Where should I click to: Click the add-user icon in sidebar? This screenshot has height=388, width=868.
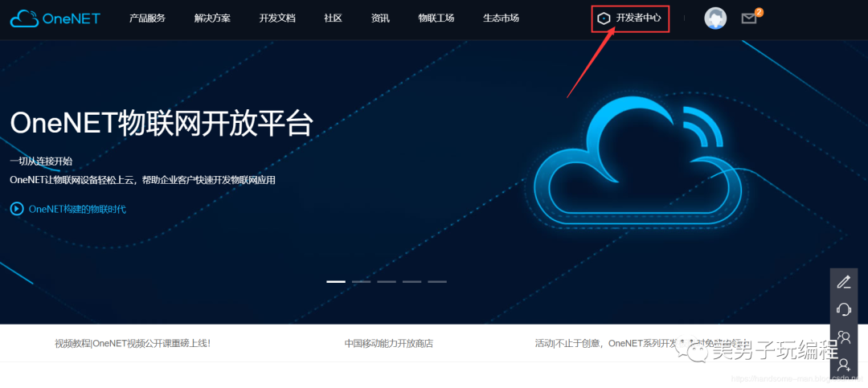[x=844, y=364]
